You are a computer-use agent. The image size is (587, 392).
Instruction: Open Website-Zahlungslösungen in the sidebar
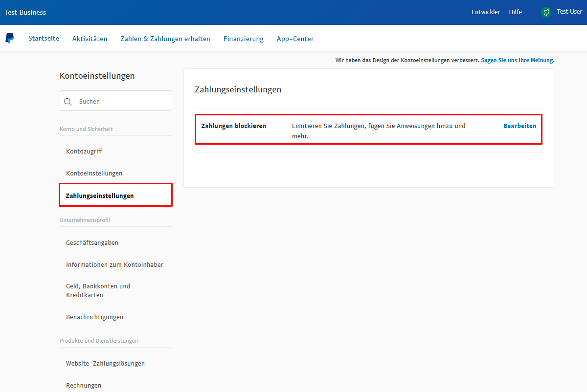click(x=106, y=364)
